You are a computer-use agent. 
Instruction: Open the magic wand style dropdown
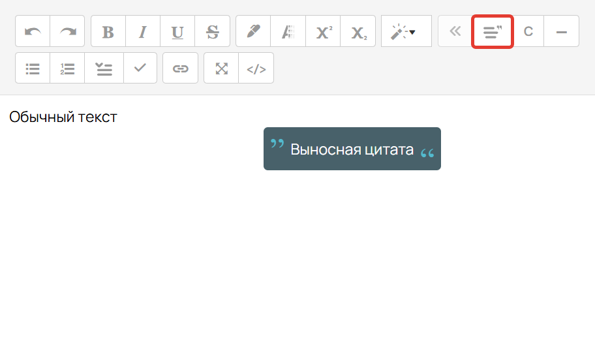(406, 31)
